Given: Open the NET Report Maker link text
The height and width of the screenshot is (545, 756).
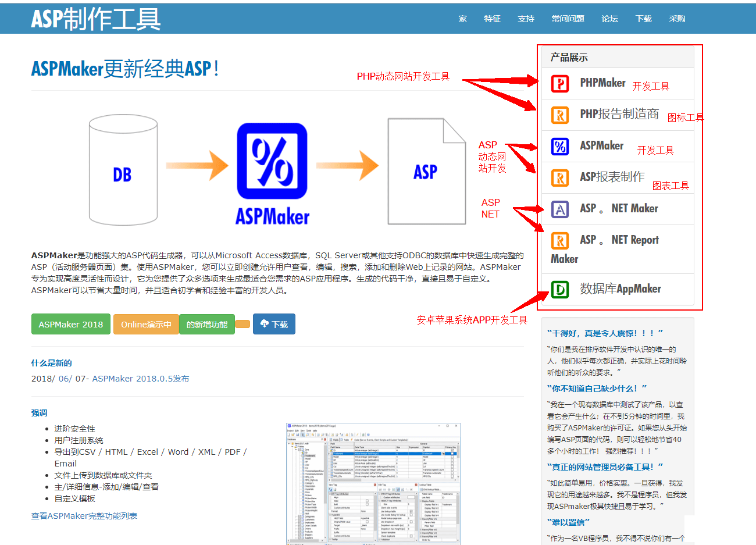Looking at the screenshot, I should (x=605, y=249).
